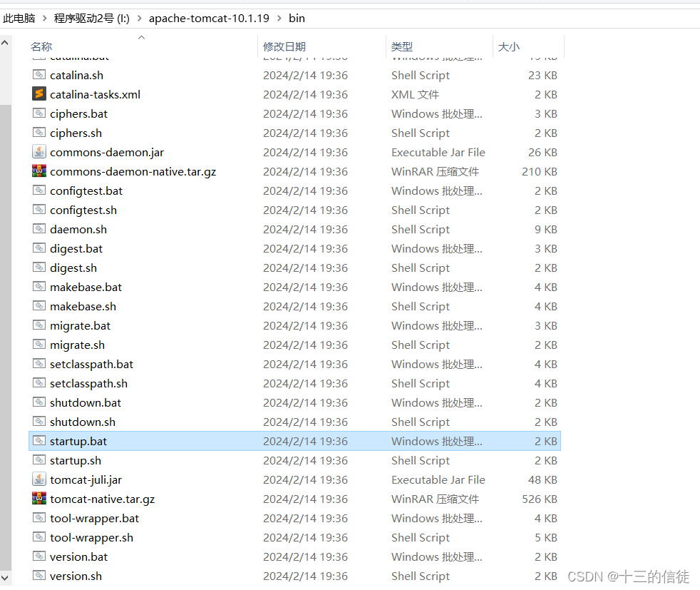Click the catalina-tasks.xml Sublime icon
This screenshot has height=590, width=700.
(38, 93)
